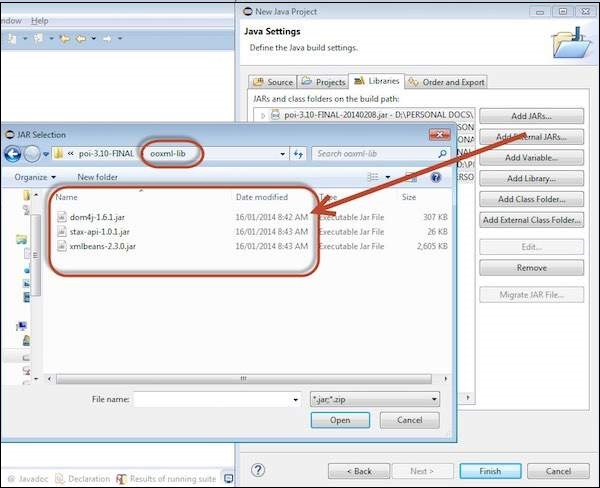Image resolution: width=600 pixels, height=488 pixels.
Task: Switch to Libraries tab
Action: 377,81
